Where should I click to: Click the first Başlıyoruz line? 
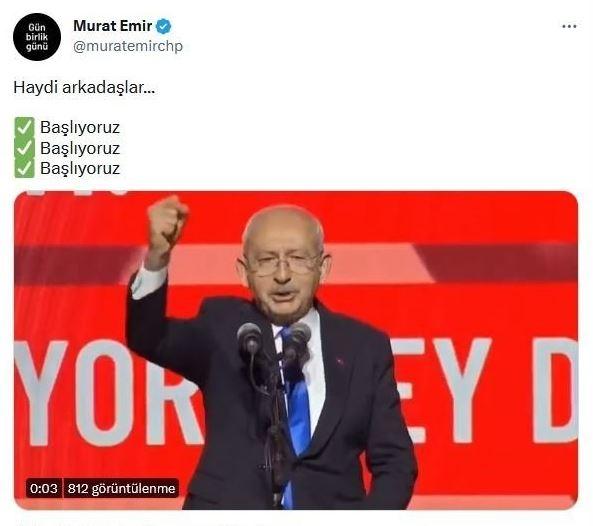pos(80,127)
